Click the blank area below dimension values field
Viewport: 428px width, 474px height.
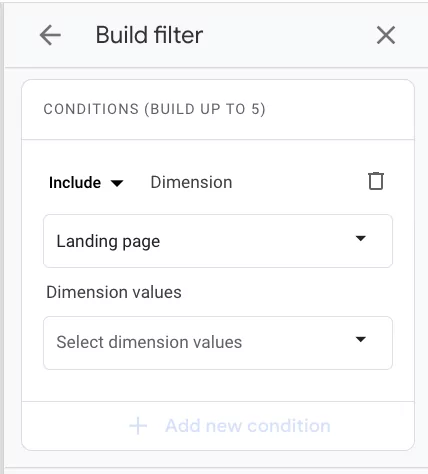click(x=218, y=385)
